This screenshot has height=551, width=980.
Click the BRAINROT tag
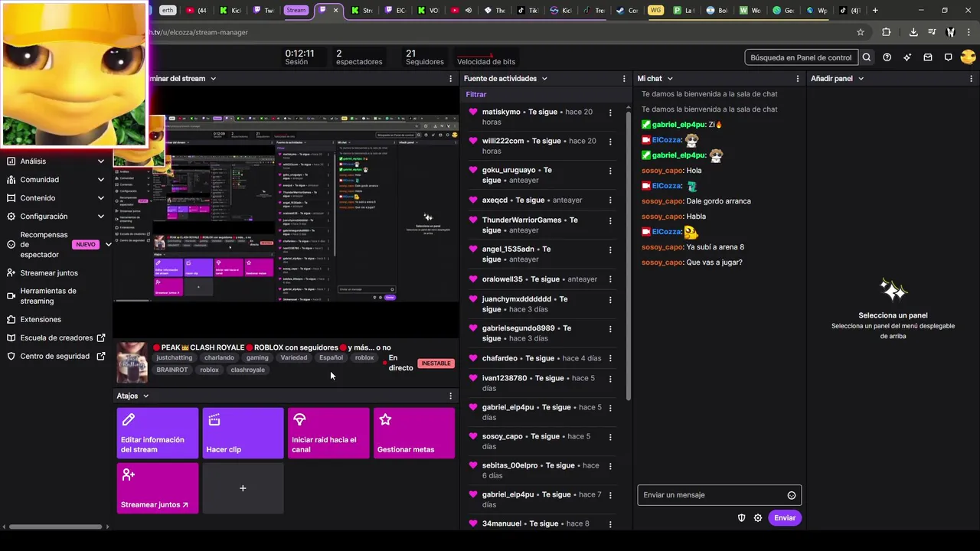(x=172, y=370)
